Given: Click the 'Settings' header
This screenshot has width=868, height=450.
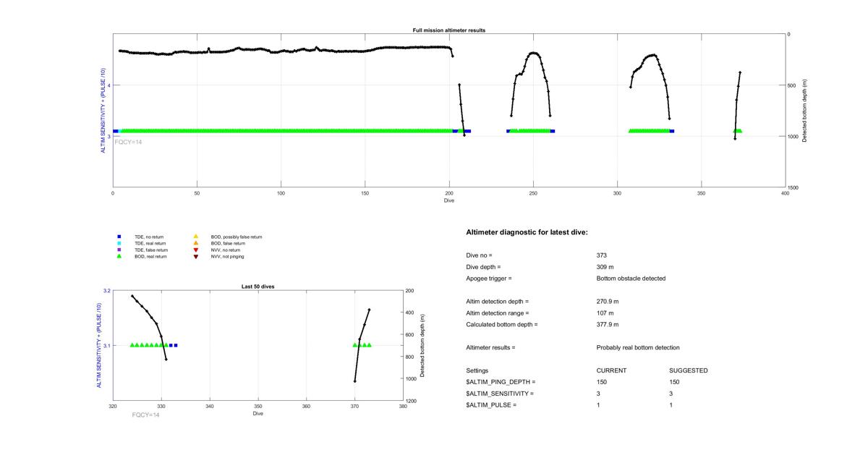Looking at the screenshot, I should [477, 371].
